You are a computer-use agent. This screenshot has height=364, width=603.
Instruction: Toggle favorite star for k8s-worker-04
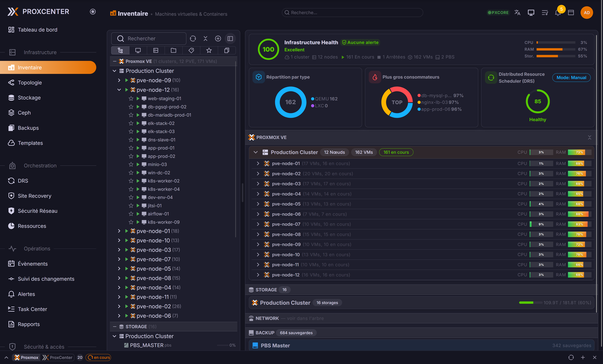click(x=131, y=189)
